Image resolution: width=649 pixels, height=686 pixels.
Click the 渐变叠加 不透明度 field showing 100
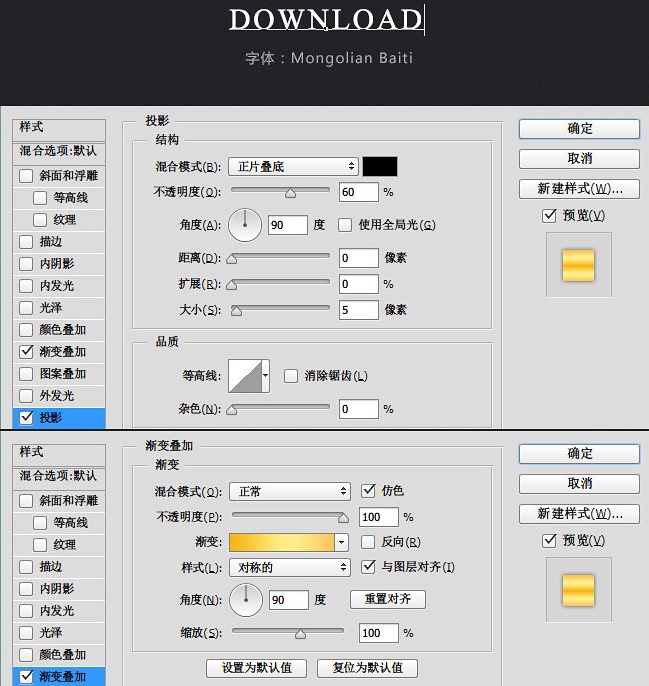(x=379, y=517)
